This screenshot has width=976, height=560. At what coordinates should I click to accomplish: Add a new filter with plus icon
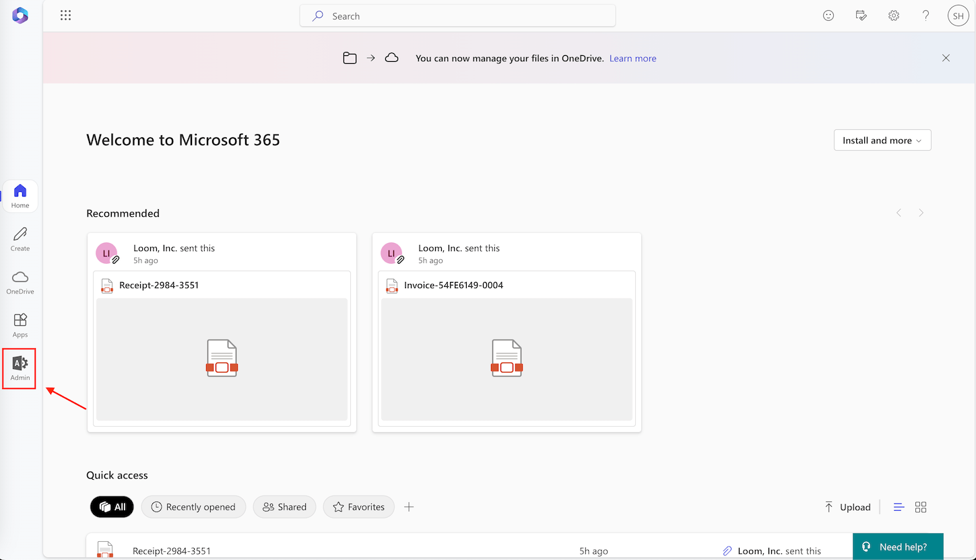409,507
